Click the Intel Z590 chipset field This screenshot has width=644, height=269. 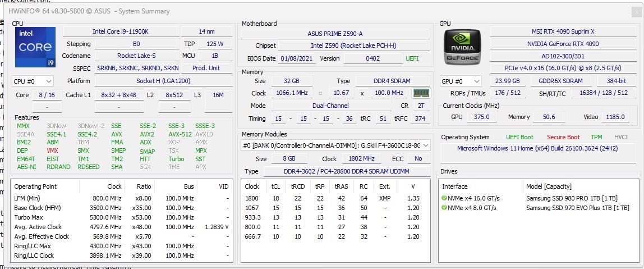pyautogui.click(x=353, y=45)
